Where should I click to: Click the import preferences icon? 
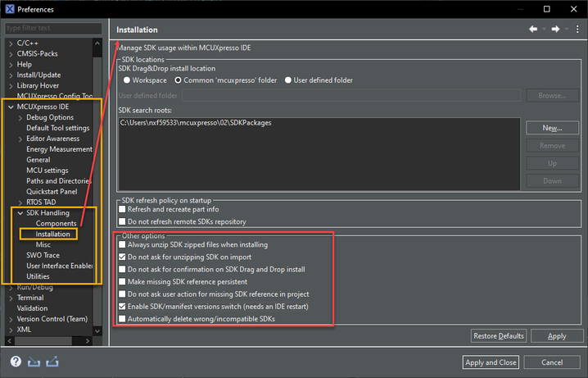pyautogui.click(x=34, y=362)
